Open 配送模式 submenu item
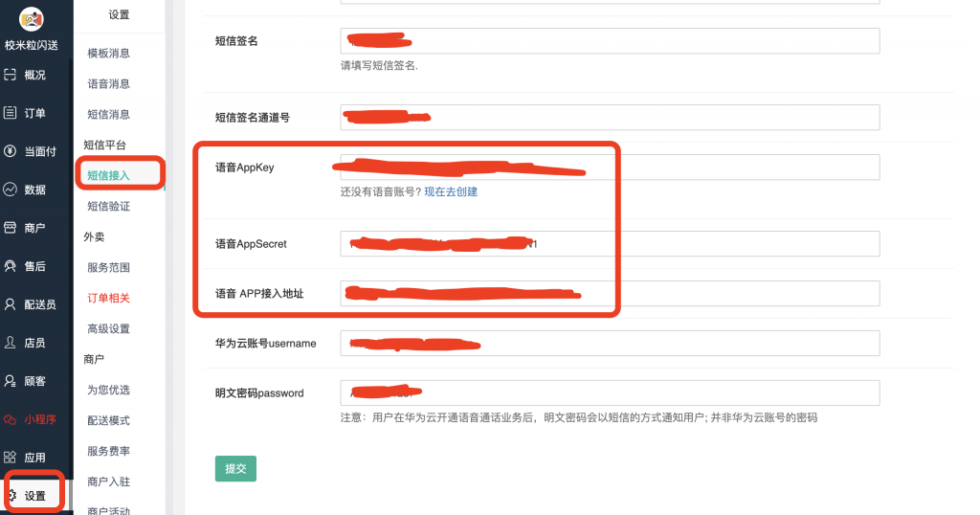Image resolution: width=980 pixels, height=515 pixels. pos(109,420)
